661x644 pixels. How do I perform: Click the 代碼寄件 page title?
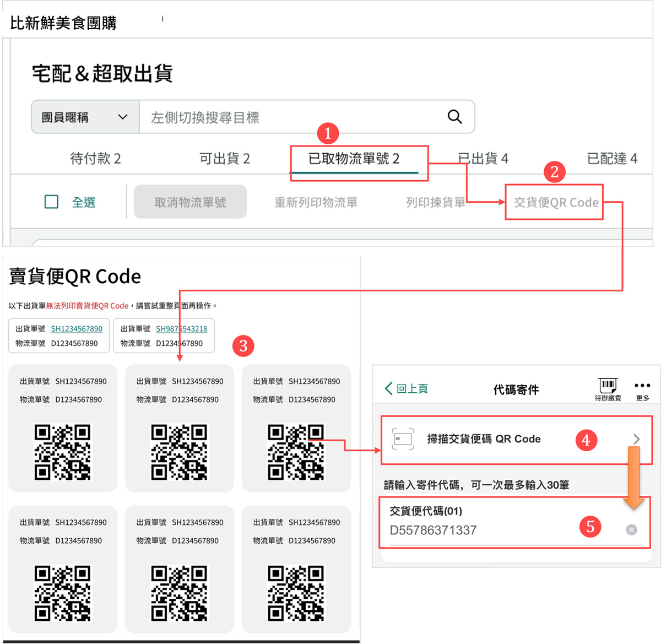click(516, 389)
